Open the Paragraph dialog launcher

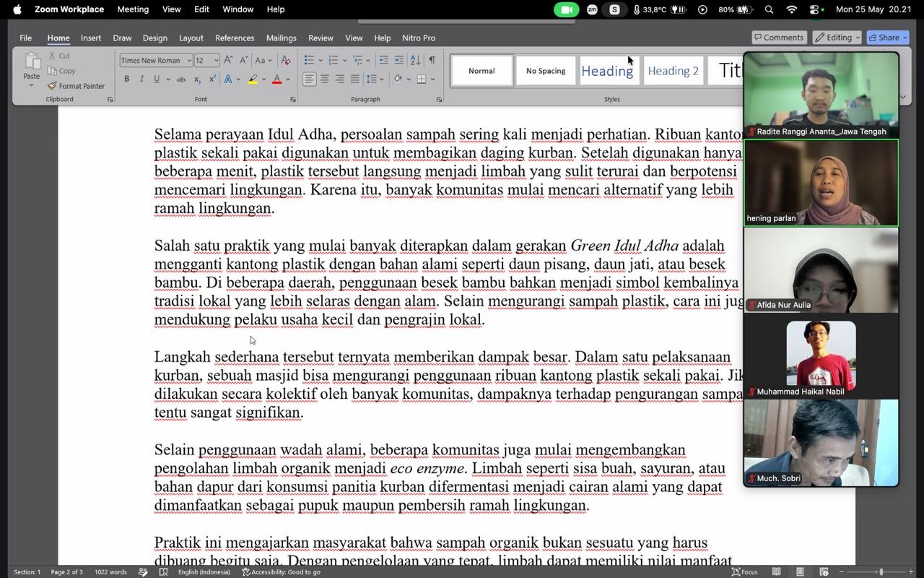click(x=439, y=100)
